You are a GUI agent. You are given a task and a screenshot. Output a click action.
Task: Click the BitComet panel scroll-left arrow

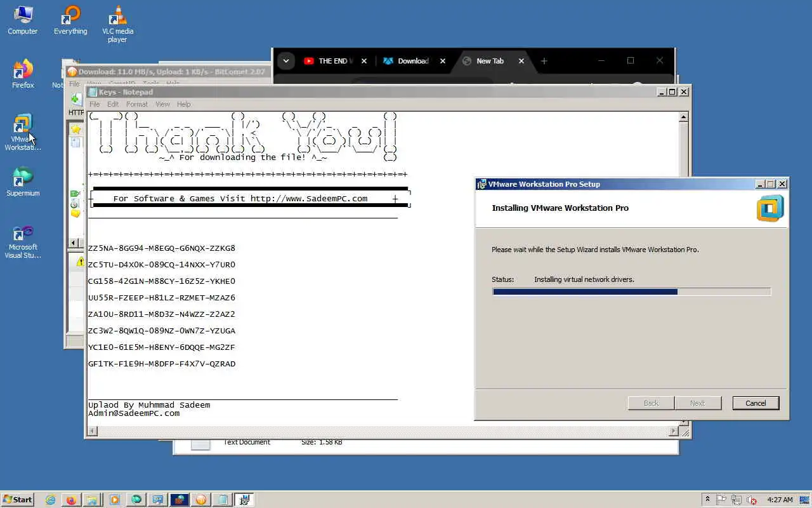coord(73,243)
